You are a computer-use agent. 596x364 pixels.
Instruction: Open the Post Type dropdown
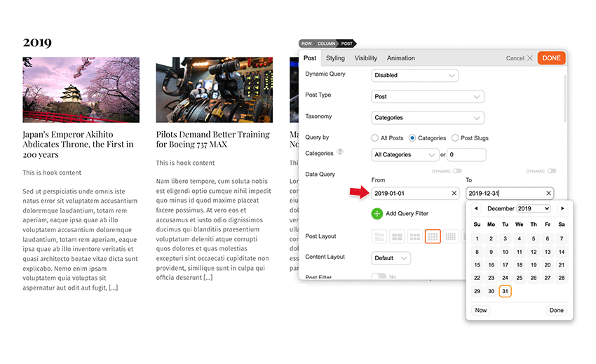pyautogui.click(x=428, y=97)
